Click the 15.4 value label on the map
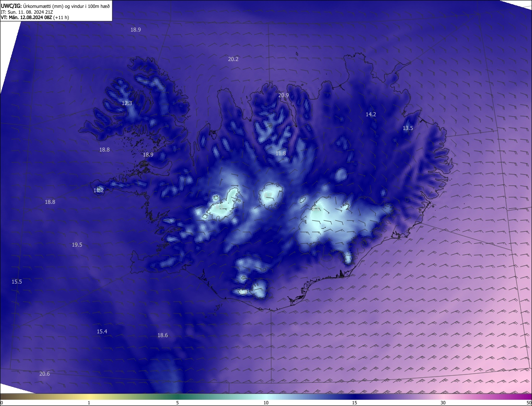The width and height of the screenshot is (532, 406). (102, 332)
